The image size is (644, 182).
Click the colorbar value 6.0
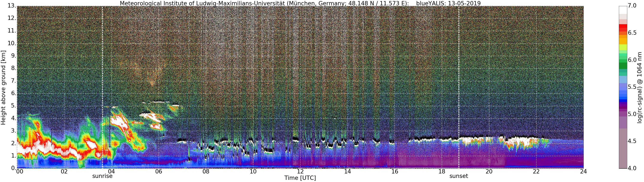tap(632, 60)
